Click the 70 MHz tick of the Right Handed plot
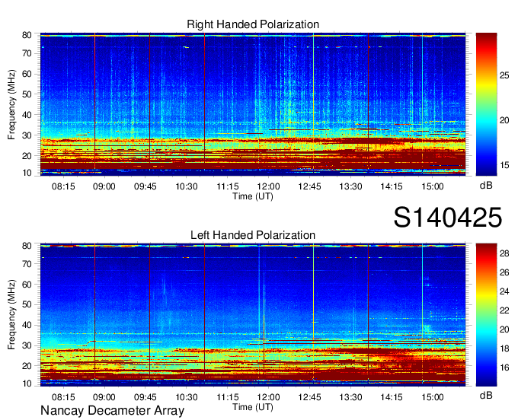Screen dimensions: 518x420 [27, 53]
